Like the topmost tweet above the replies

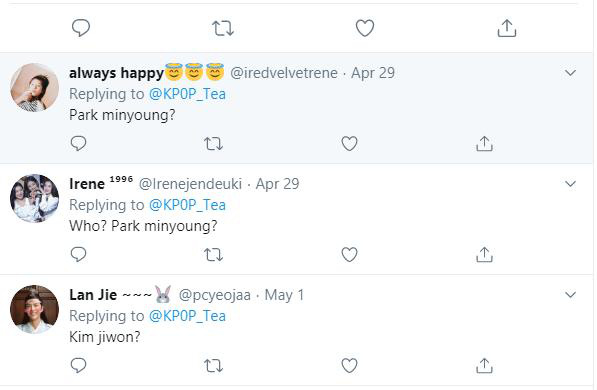pyautogui.click(x=365, y=28)
